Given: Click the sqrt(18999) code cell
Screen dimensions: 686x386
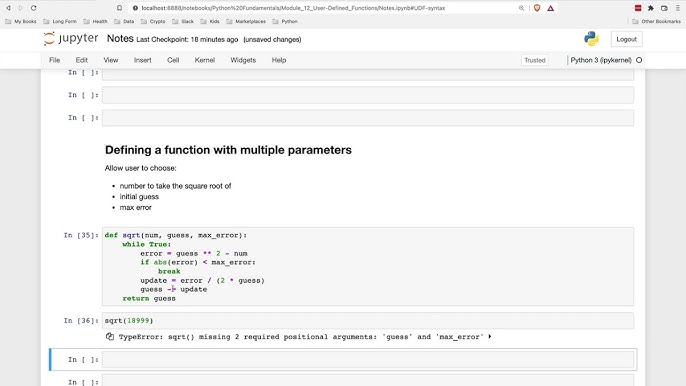Looking at the screenshot, I should point(368,321).
